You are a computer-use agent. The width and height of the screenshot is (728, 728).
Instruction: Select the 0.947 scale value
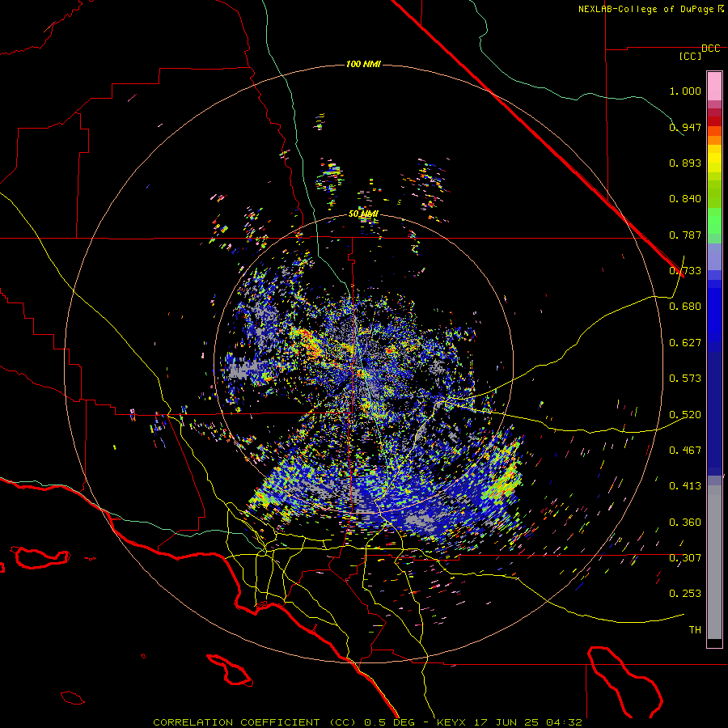click(685, 127)
